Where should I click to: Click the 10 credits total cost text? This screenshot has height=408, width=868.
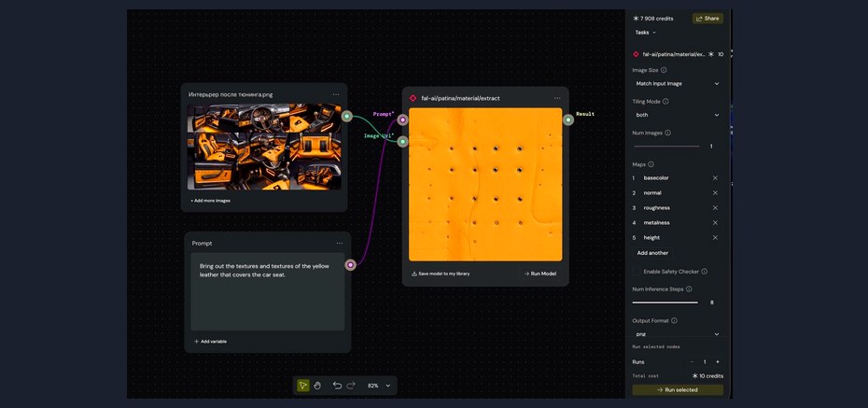pos(707,376)
